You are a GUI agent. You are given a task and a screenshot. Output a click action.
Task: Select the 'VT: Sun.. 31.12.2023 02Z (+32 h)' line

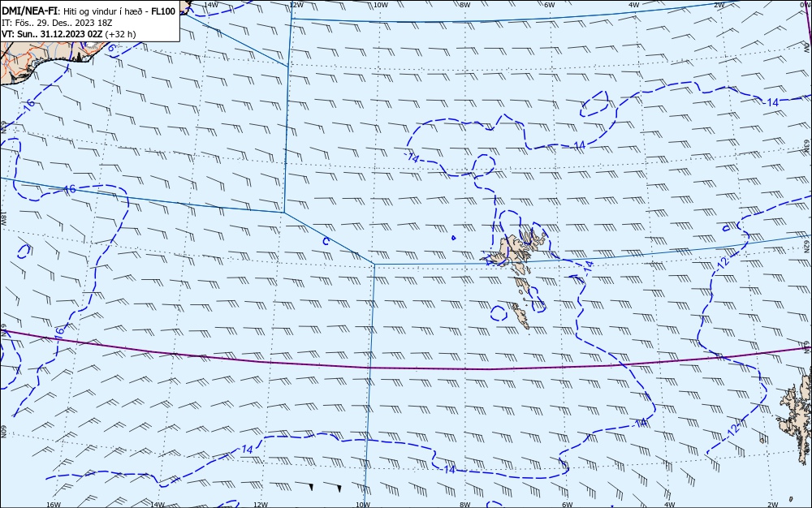(x=69, y=34)
